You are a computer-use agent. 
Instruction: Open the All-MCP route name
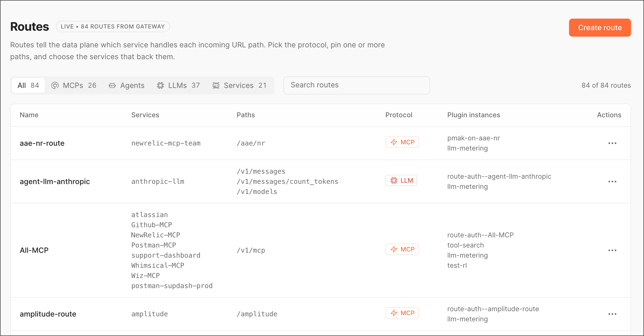34,250
